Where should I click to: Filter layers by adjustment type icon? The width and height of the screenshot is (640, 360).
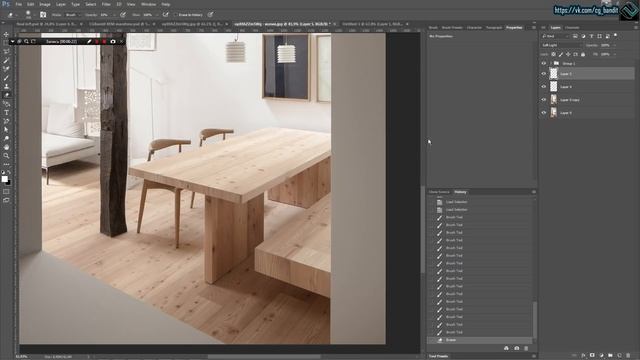pyautogui.click(x=583, y=36)
